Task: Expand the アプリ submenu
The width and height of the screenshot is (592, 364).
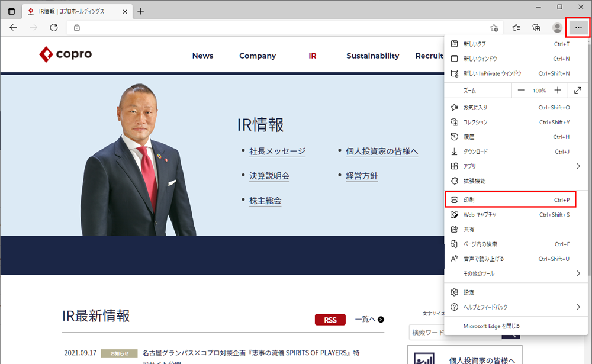Action: tap(516, 166)
